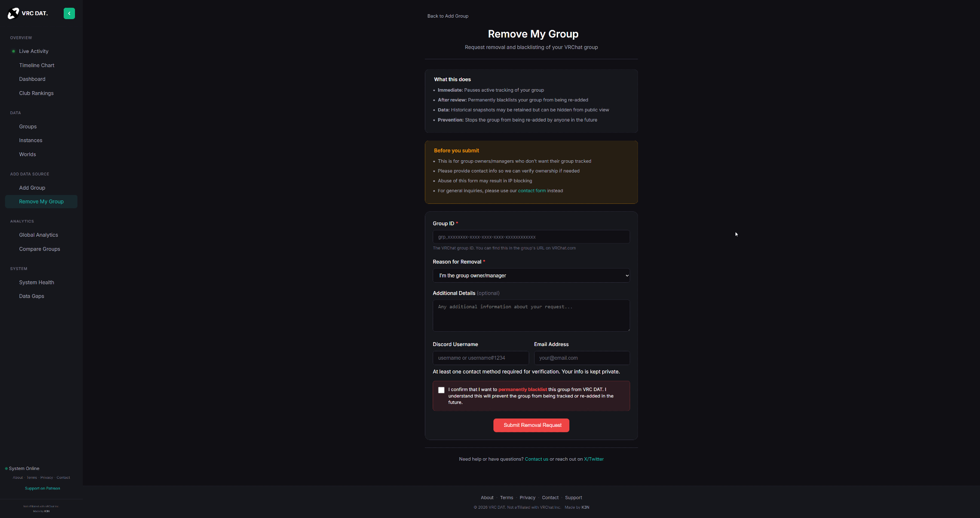This screenshot has width=980, height=518.
Task: Collapse the sidebar with green arrow button
Action: click(69, 14)
